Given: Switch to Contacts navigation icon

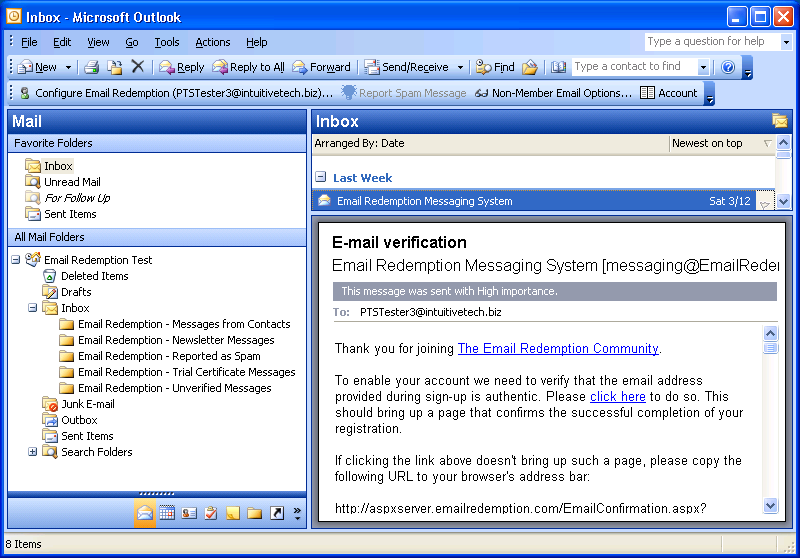Looking at the screenshot, I should (189, 513).
